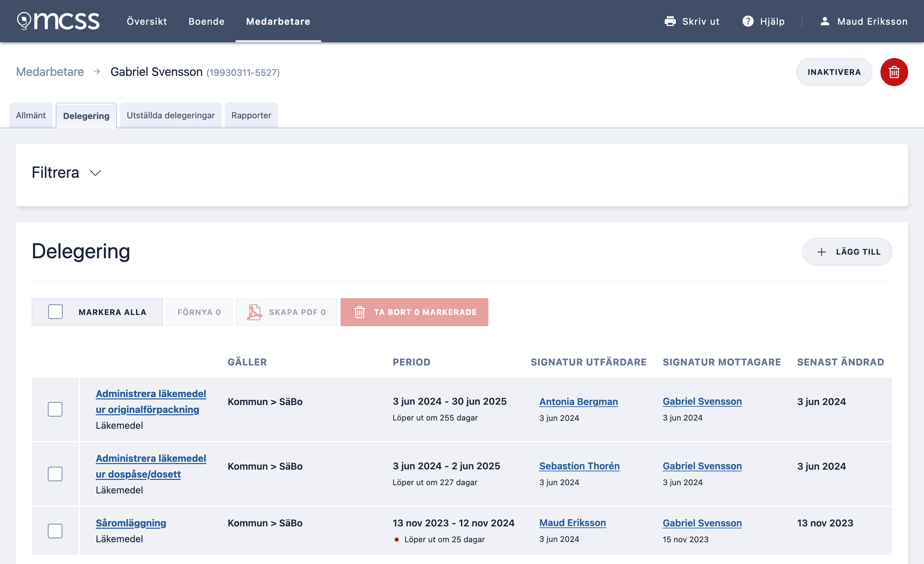Screen dimensions: 924x564
Task: Toggle the Markera alla checkbox
Action: [55, 312]
